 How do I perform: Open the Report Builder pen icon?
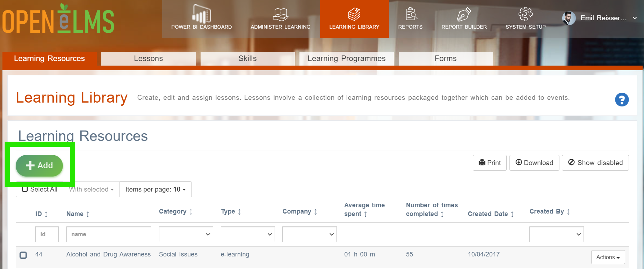464,14
